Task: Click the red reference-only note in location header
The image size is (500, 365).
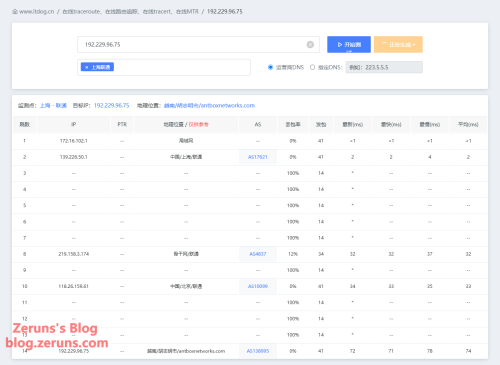Action: coord(199,125)
